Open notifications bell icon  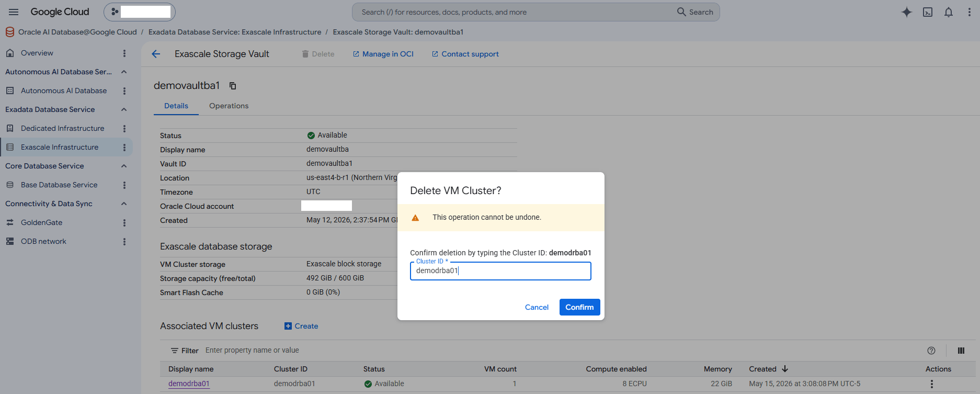coord(949,12)
